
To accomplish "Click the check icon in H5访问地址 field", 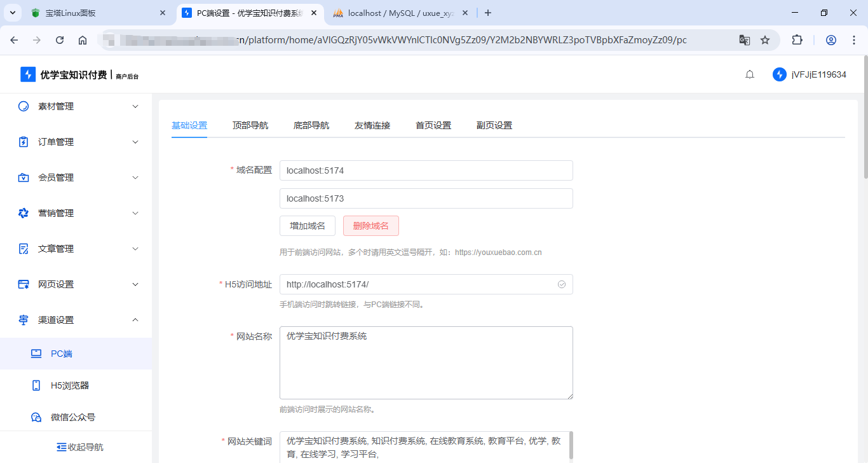I will pyautogui.click(x=562, y=284).
